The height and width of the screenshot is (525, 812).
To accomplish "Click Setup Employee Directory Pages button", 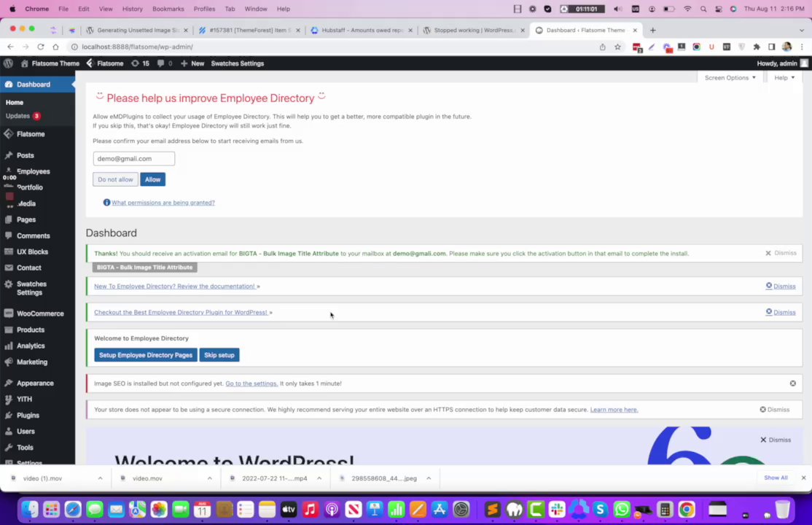I will click(146, 355).
